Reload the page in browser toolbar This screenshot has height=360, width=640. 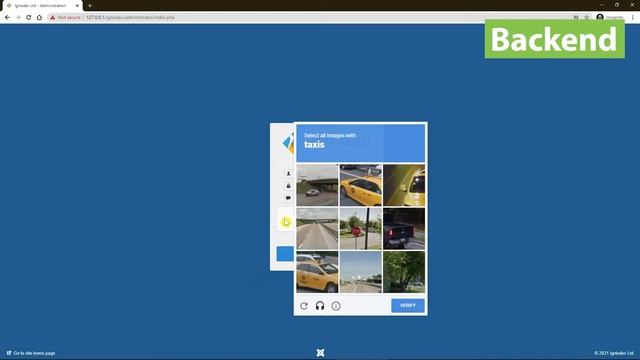click(x=29, y=18)
